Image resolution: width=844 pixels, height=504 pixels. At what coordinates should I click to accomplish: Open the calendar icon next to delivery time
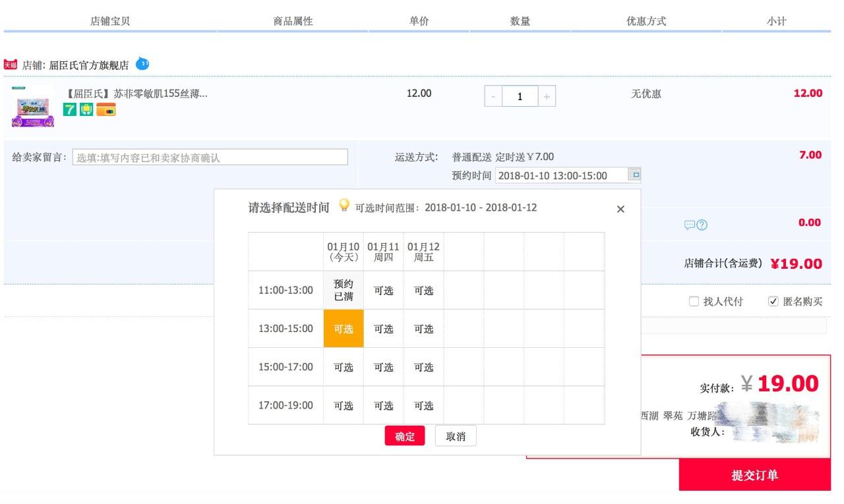click(x=634, y=175)
